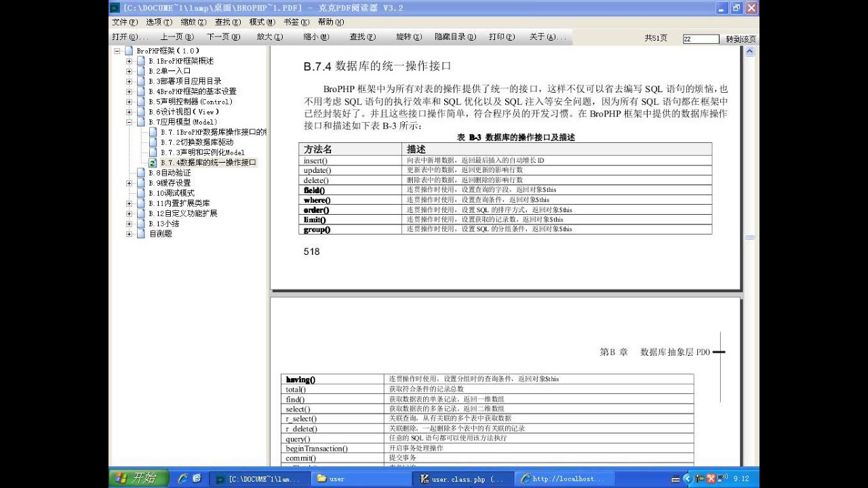Go to previous page with 上一页(B)
868x488 pixels.
point(177,37)
